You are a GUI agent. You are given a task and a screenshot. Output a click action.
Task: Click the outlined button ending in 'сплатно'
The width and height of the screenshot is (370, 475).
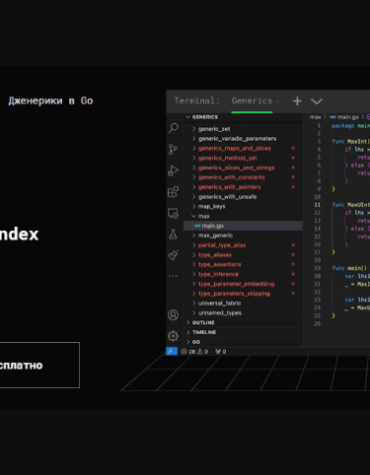pyautogui.click(x=40, y=365)
